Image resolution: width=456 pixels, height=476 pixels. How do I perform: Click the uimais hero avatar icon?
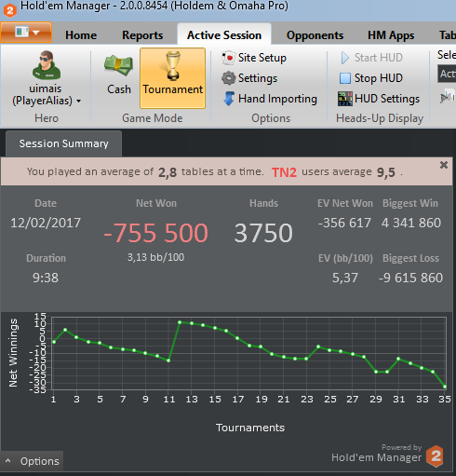(47, 65)
